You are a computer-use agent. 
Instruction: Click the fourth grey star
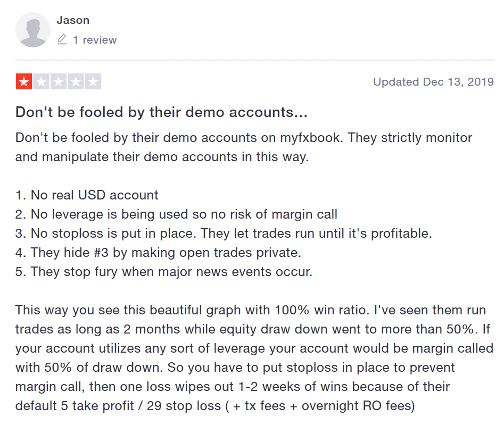pyautogui.click(x=76, y=81)
